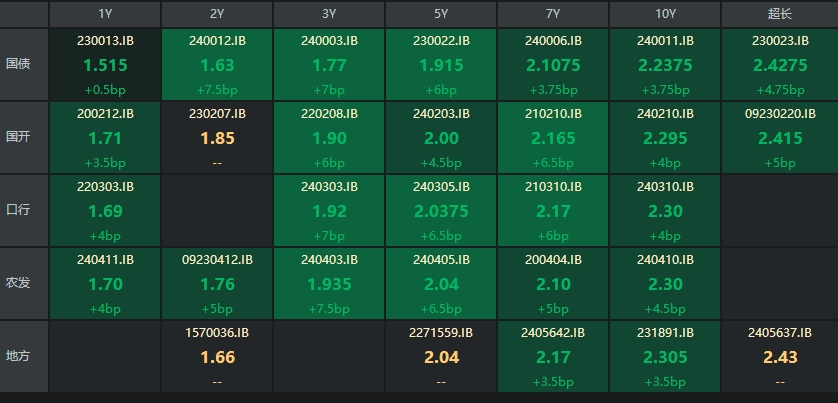Open bond 230013.IB cell
Viewport: 838px width, 403px height.
[105, 64]
